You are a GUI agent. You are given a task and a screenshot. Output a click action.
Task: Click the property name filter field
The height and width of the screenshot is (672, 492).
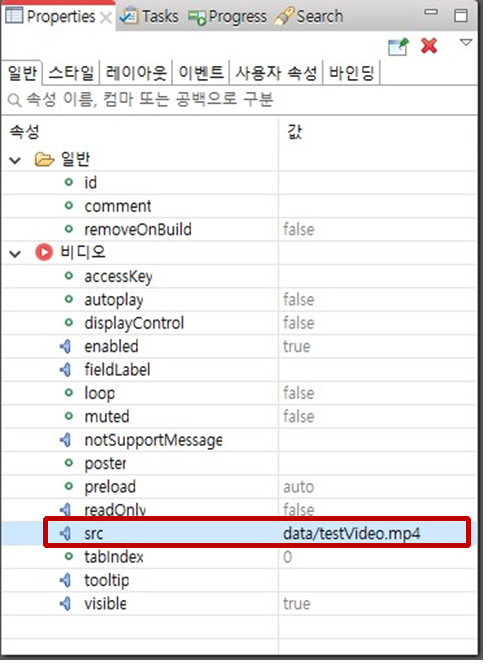240,100
